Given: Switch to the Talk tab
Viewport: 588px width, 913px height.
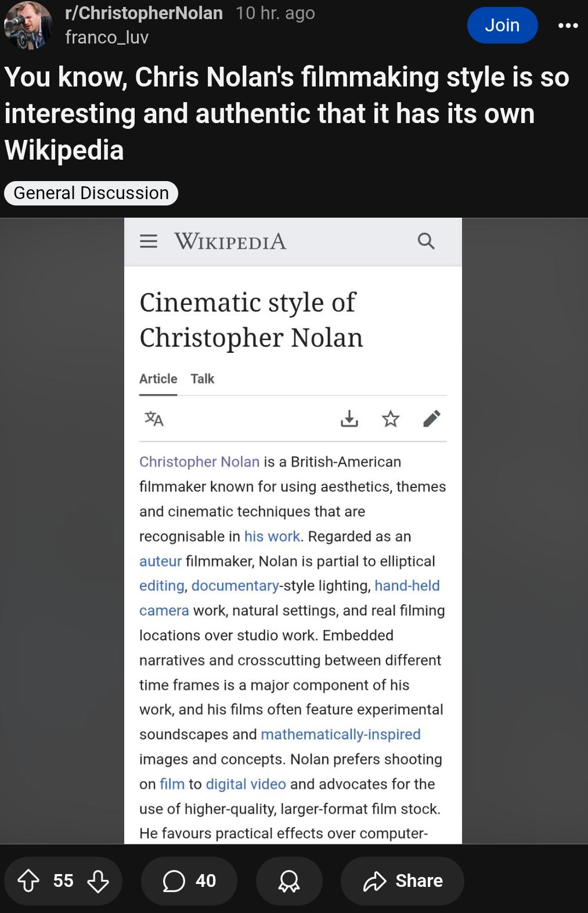Looking at the screenshot, I should pyautogui.click(x=203, y=379).
